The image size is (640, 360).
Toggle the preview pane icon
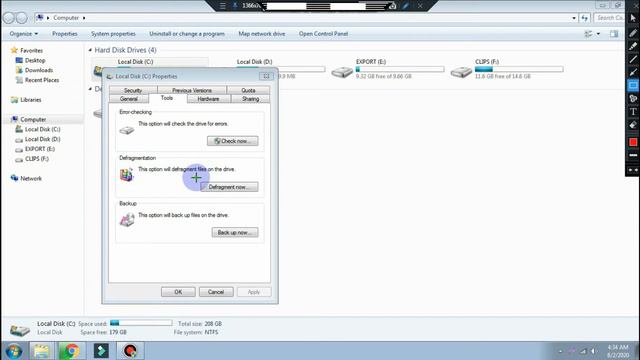(x=614, y=34)
